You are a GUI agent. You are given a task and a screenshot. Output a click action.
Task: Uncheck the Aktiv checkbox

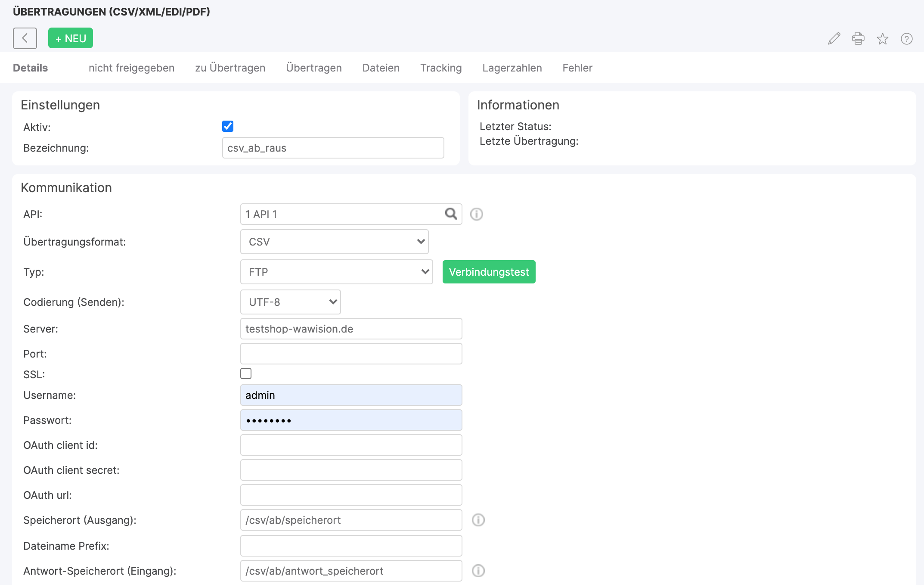[x=228, y=126]
